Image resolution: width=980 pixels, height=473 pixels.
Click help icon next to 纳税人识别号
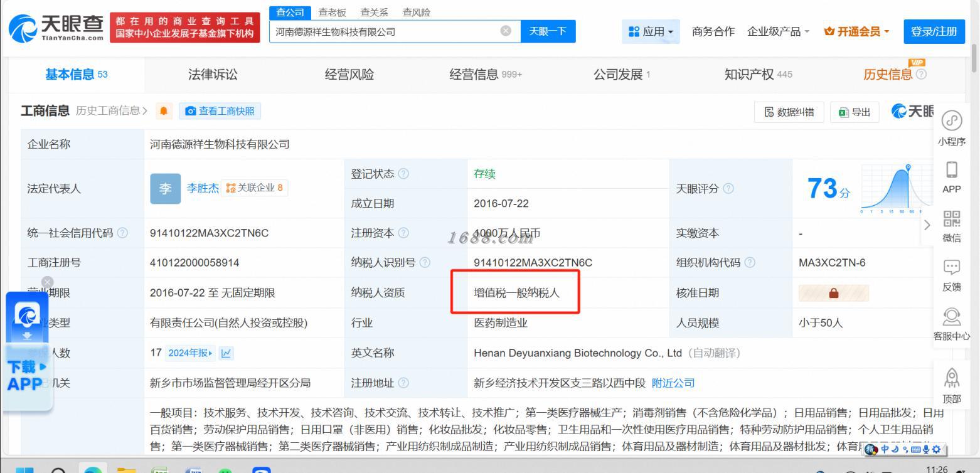click(425, 263)
